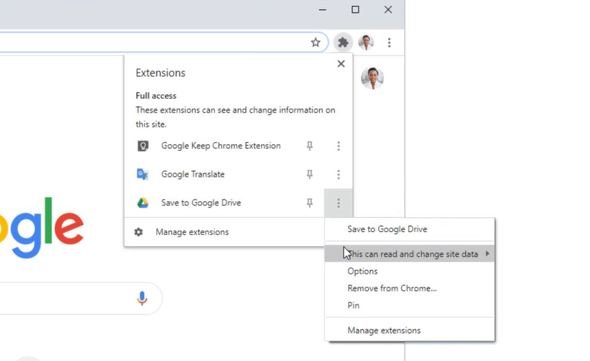Screen dimensions: 590x361
Task: Open the site data submenu arrow
Action: click(487, 254)
